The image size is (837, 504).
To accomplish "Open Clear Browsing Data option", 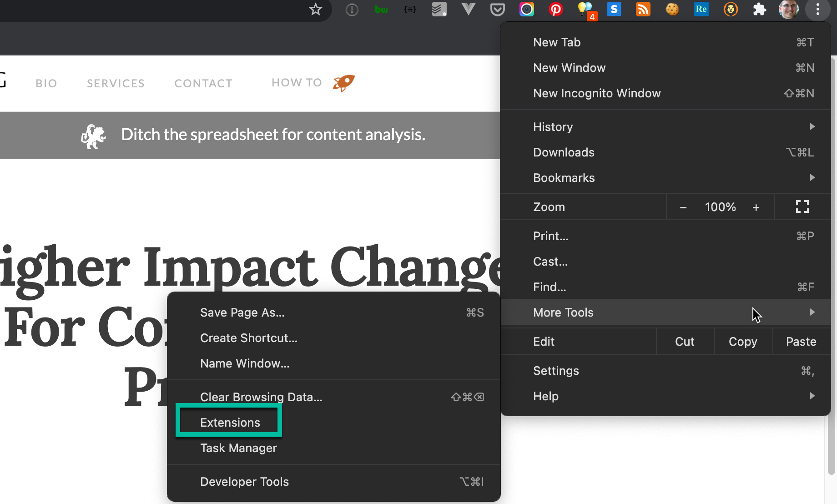I will 261,397.
